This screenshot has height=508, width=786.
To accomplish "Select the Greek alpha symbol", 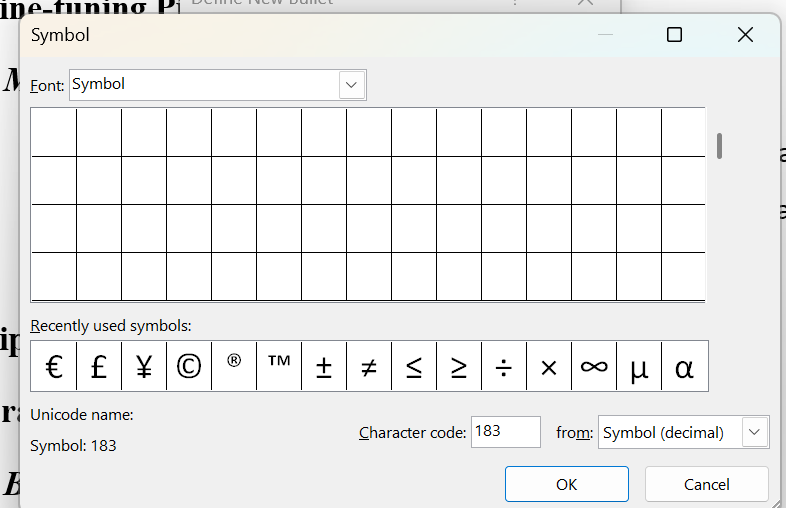I will 685,366.
